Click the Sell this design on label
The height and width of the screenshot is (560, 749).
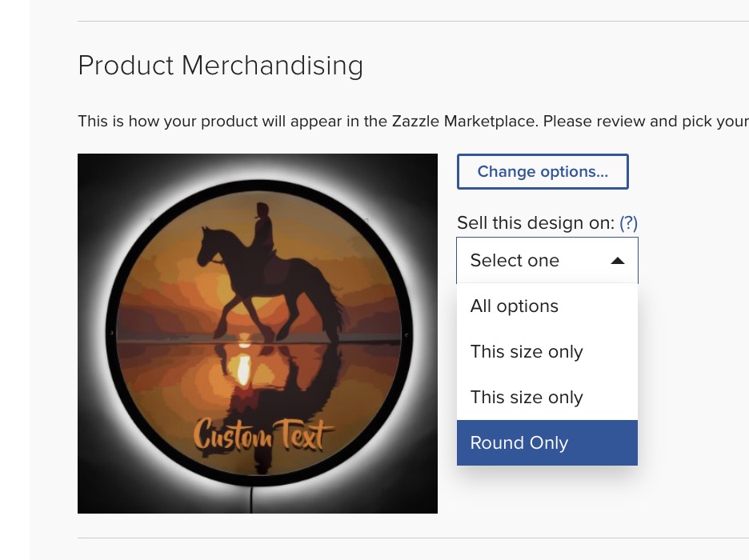[x=536, y=223]
